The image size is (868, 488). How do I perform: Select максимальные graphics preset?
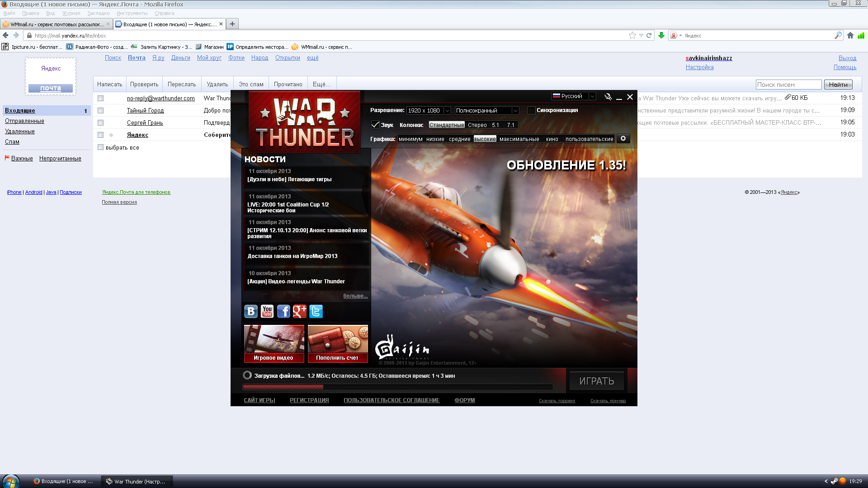(x=519, y=139)
